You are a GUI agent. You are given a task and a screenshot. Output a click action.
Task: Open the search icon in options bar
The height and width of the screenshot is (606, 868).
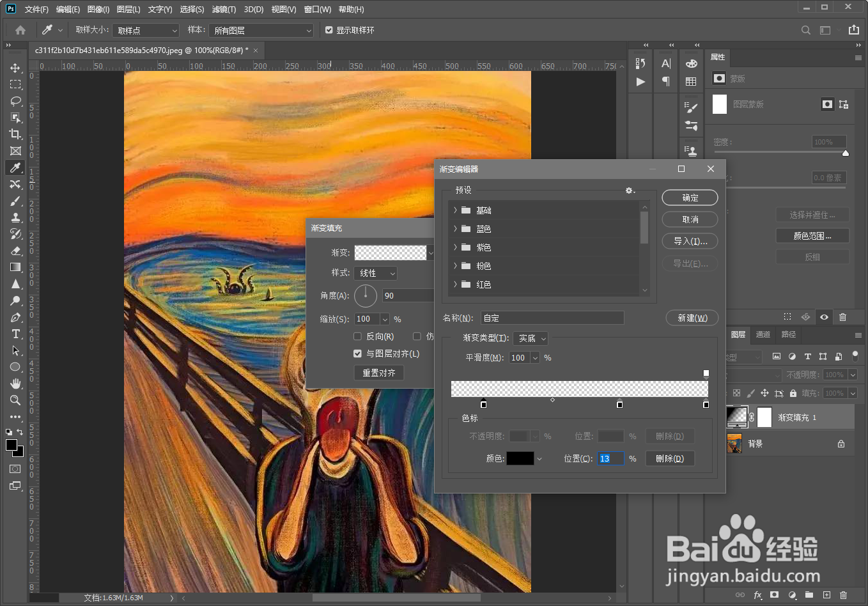coord(806,30)
